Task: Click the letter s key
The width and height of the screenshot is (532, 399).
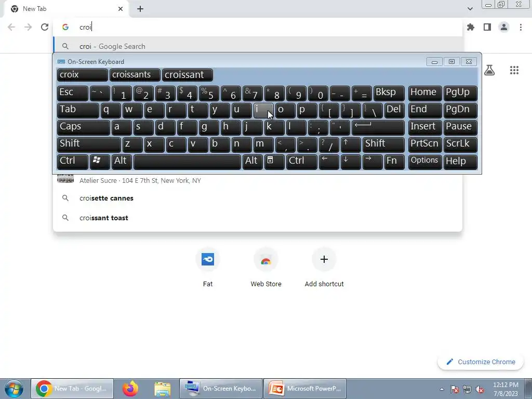Action: 143,127
